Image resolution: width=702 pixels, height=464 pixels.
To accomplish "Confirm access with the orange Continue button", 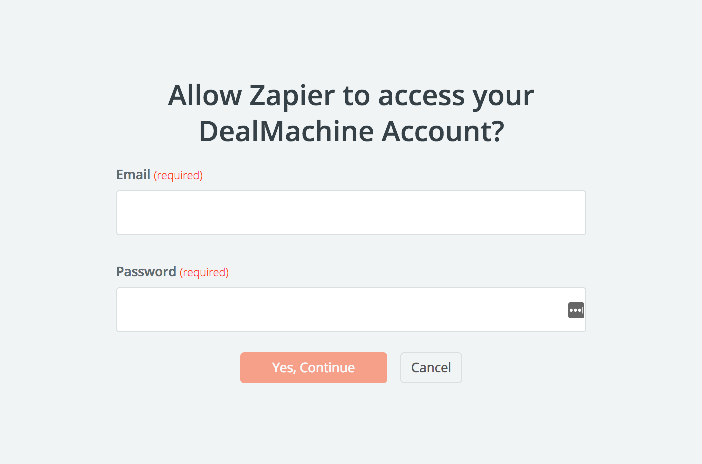I will (x=313, y=367).
